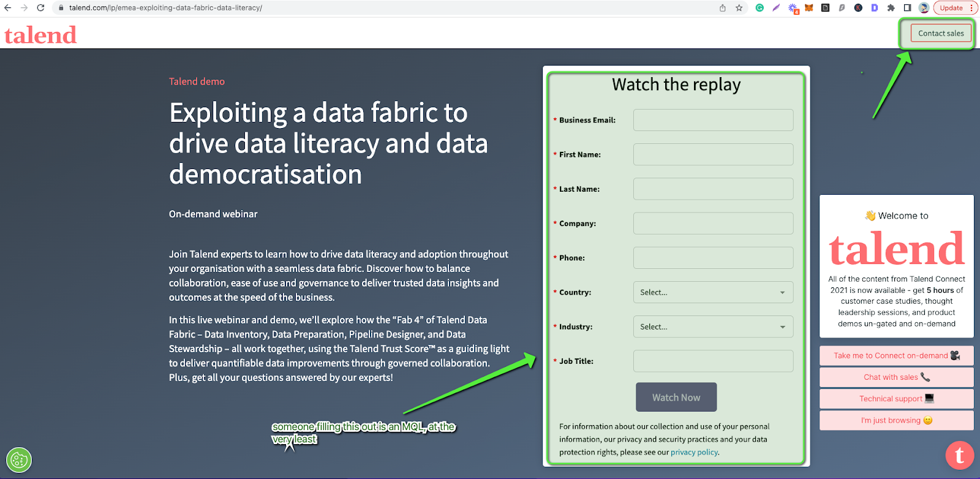980x479 pixels.
Task: Click the 'On-demand webinar' text
Action: click(x=213, y=214)
